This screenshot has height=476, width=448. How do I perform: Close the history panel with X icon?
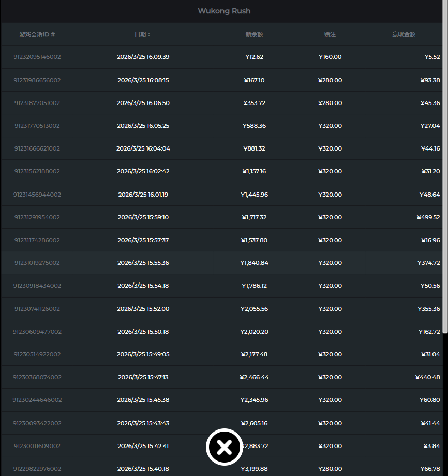pos(224,447)
